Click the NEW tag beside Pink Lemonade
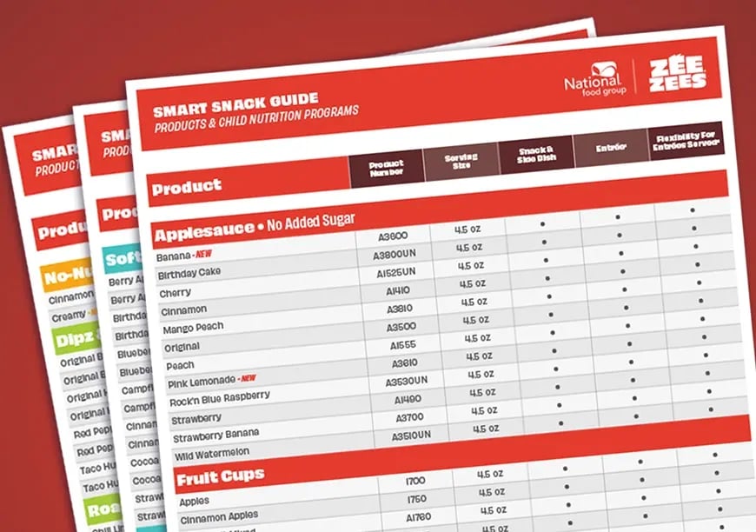The width and height of the screenshot is (756, 532). pos(248,378)
